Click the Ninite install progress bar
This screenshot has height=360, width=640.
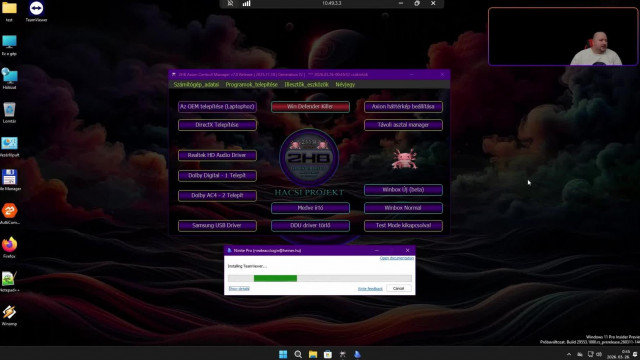320,278
